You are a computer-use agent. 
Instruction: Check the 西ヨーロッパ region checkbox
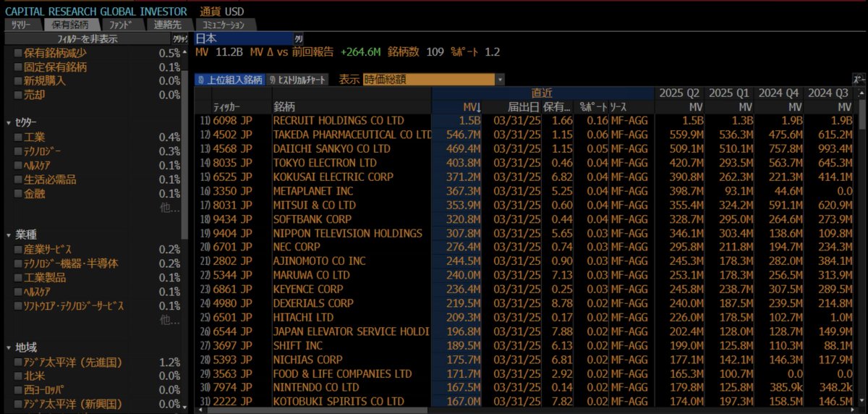[19, 390]
